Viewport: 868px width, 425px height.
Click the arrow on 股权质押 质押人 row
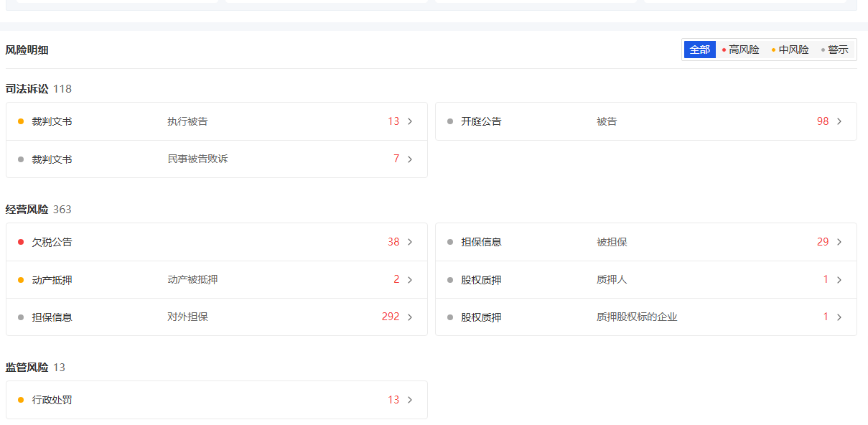click(839, 280)
